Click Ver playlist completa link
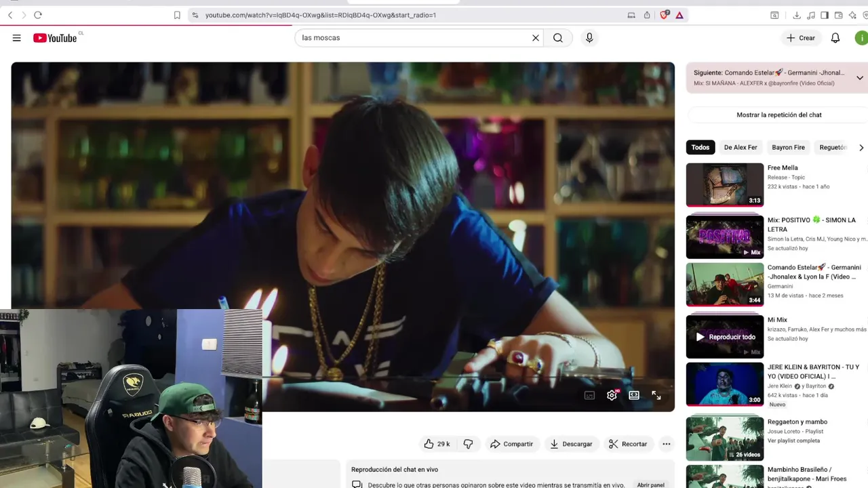The height and width of the screenshot is (488, 868). tap(793, 441)
